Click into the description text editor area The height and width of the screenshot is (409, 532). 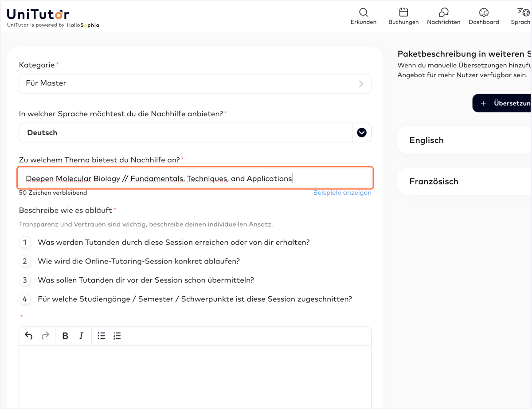coord(195,376)
